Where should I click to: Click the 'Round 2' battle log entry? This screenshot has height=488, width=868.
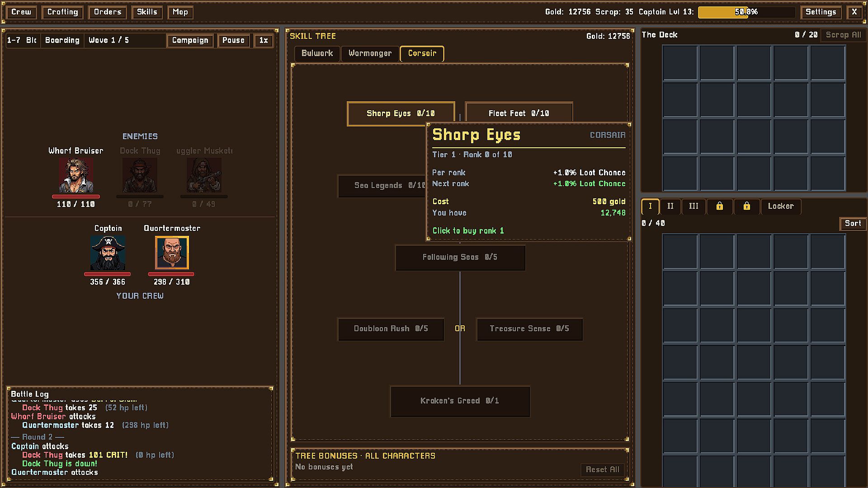click(38, 437)
